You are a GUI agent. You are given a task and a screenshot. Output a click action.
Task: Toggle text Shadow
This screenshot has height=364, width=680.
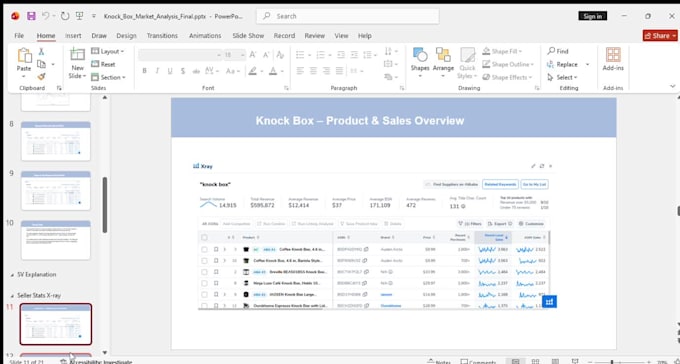[183, 71]
